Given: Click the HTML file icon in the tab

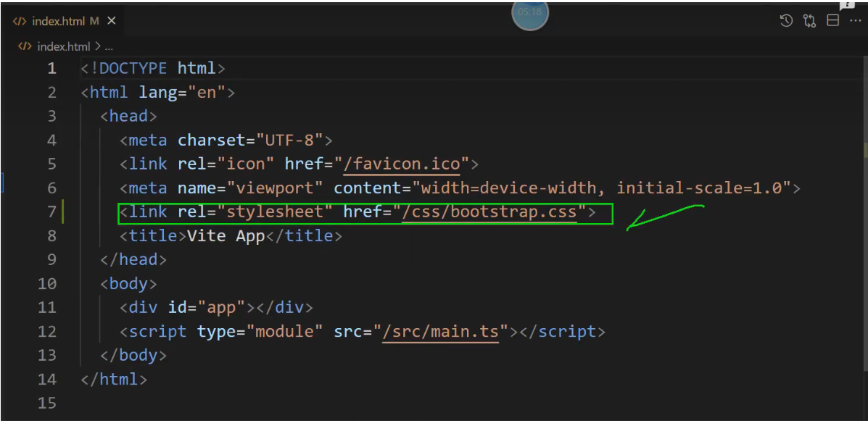Looking at the screenshot, I should click(20, 22).
